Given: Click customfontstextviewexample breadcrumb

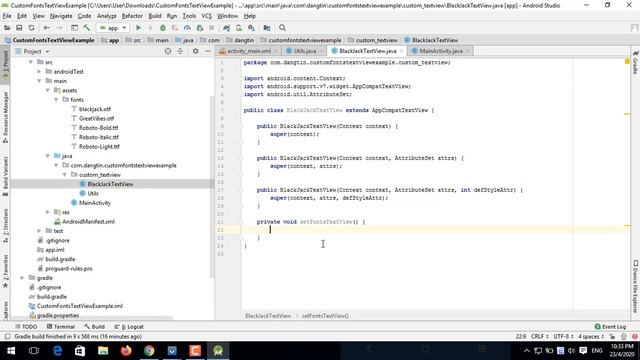Looking at the screenshot, I should click(304, 40).
